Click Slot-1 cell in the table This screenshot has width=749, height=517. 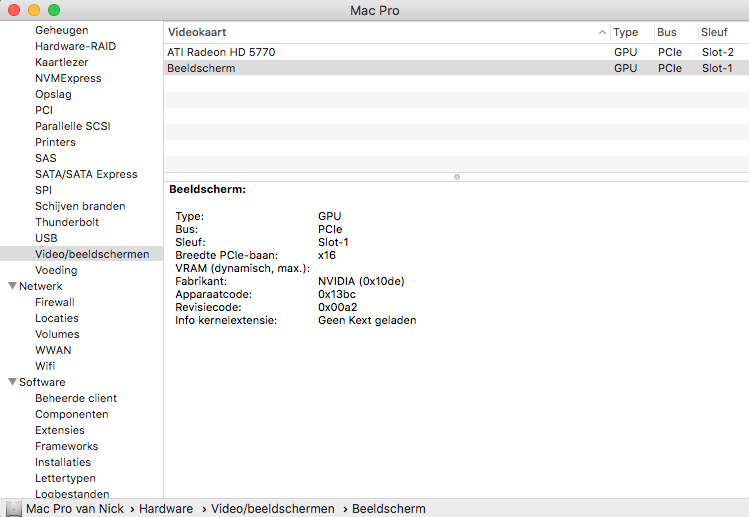pos(717,68)
